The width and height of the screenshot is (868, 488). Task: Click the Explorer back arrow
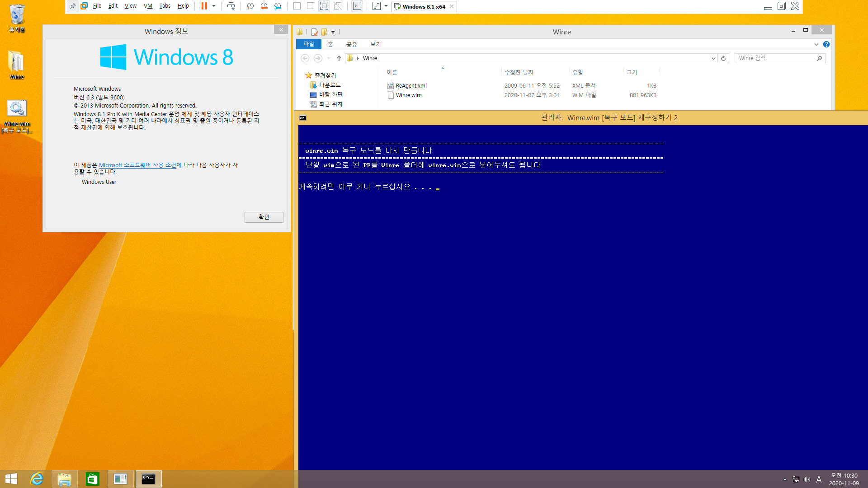(305, 58)
